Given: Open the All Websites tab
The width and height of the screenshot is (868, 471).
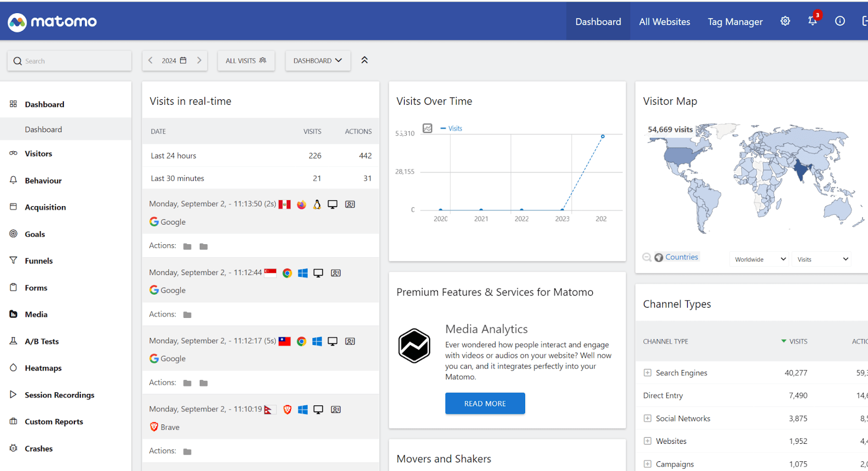Looking at the screenshot, I should pyautogui.click(x=665, y=22).
